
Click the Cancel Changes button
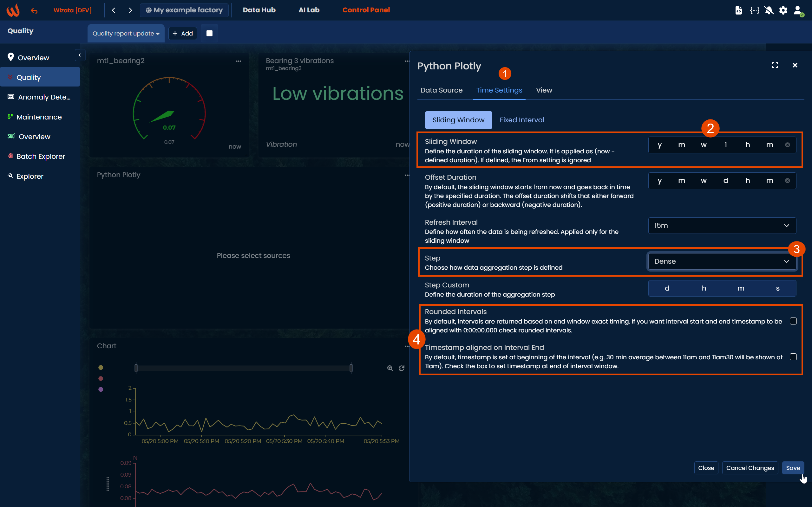[x=750, y=468]
